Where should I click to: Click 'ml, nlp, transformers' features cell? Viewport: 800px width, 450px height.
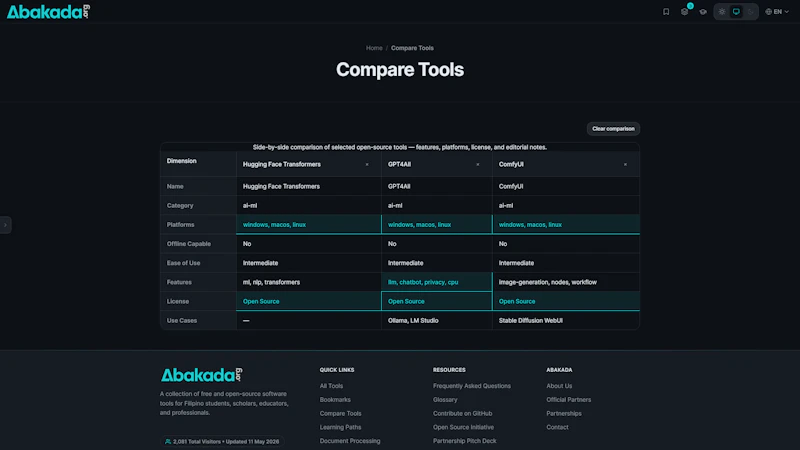pyautogui.click(x=309, y=282)
